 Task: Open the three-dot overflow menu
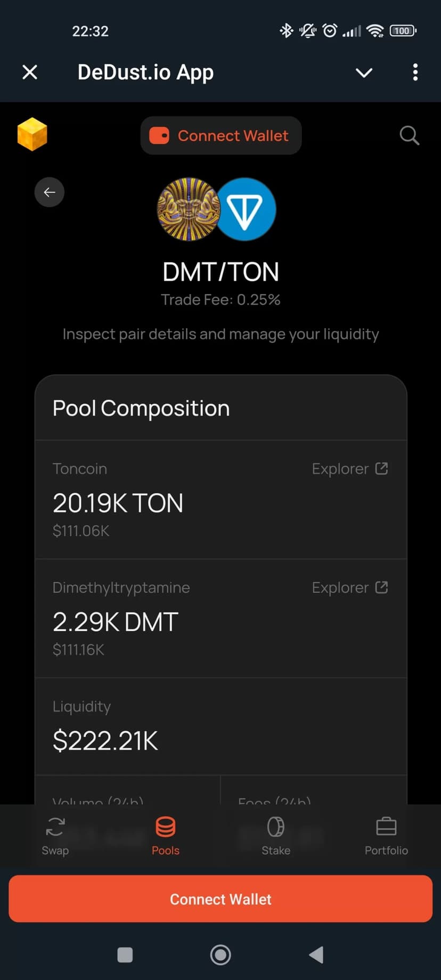(x=415, y=72)
